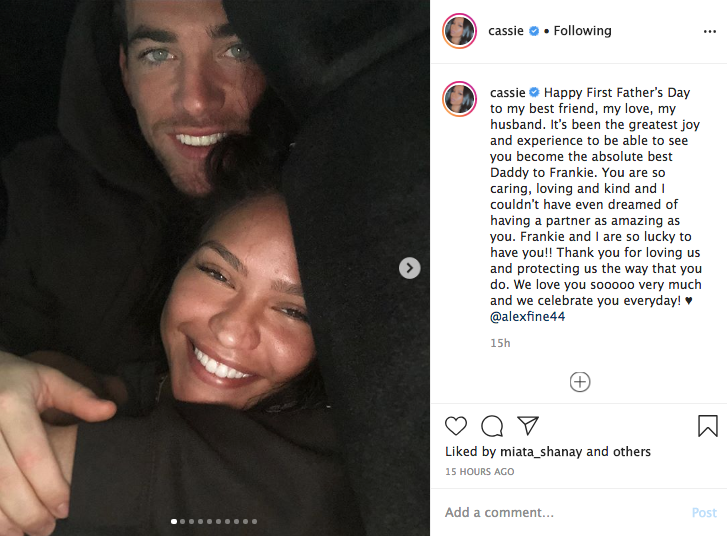Click the 15 HOURS AGO timestamp
Image resolution: width=727 pixels, height=536 pixels.
click(x=479, y=472)
